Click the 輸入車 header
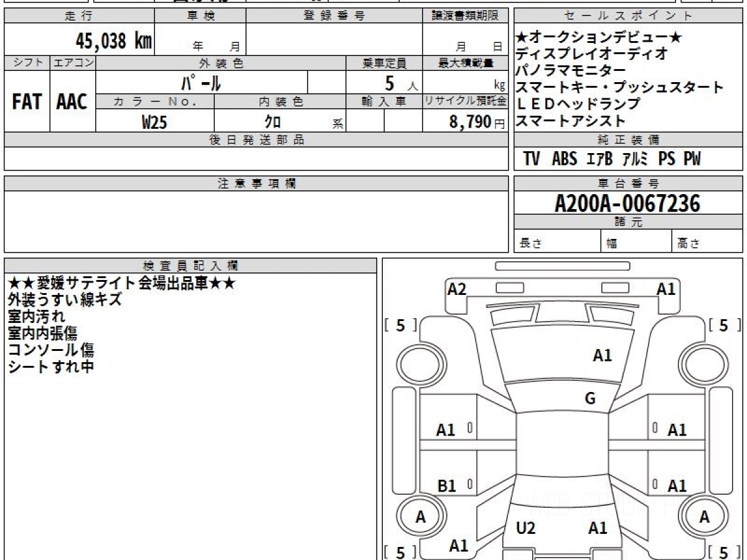Screen dimensions: 747x560 pyautogui.click(x=384, y=101)
